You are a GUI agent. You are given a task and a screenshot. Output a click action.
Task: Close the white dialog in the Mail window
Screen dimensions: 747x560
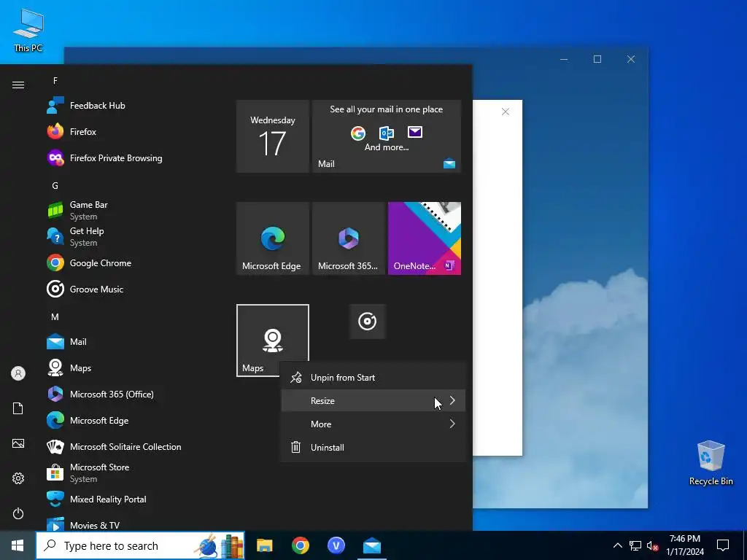506,112
